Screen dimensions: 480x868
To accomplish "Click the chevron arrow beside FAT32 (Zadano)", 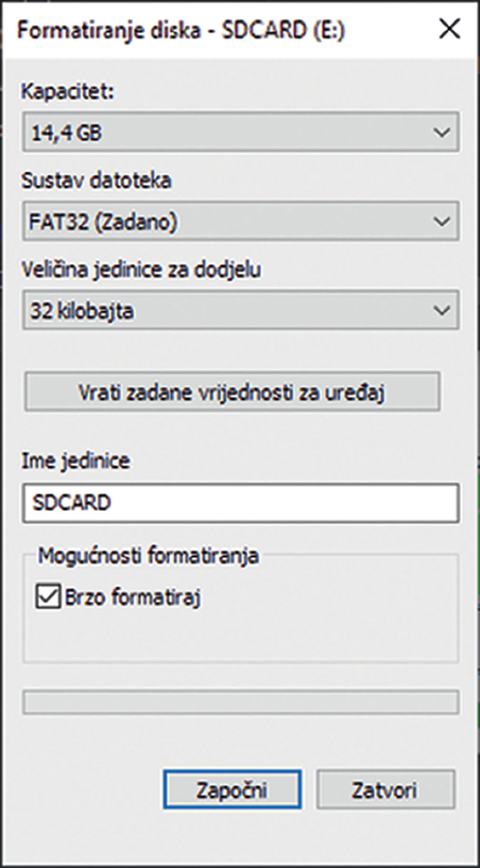I will pyautogui.click(x=442, y=221).
